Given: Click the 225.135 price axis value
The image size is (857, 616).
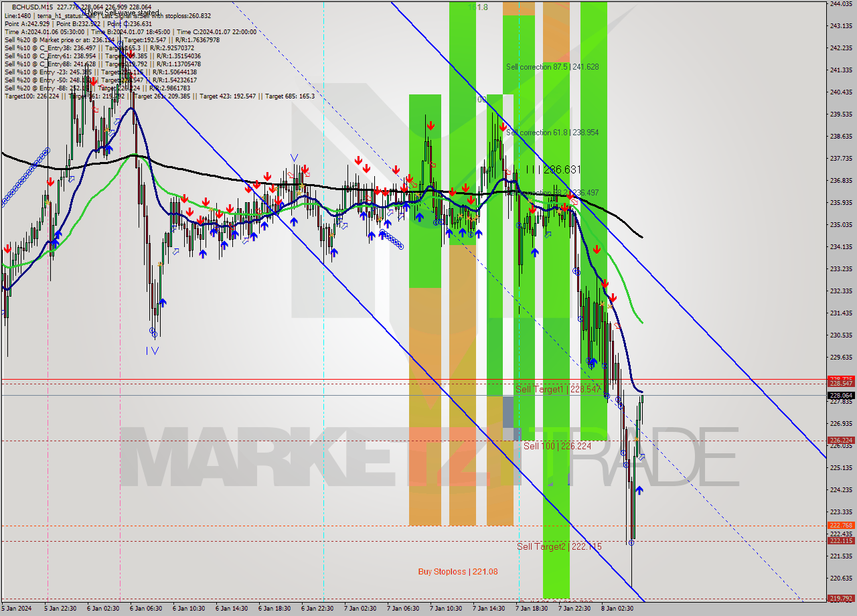Looking at the screenshot, I should 841,467.
